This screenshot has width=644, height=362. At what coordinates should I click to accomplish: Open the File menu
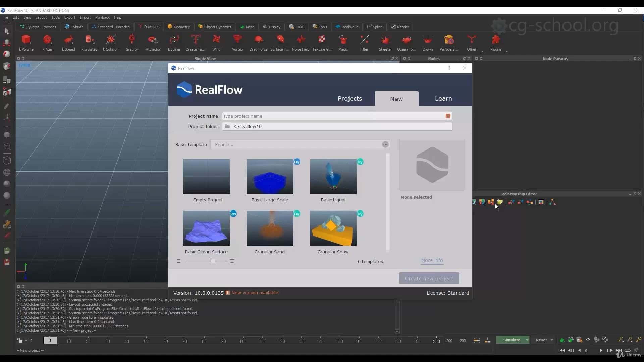[5, 17]
